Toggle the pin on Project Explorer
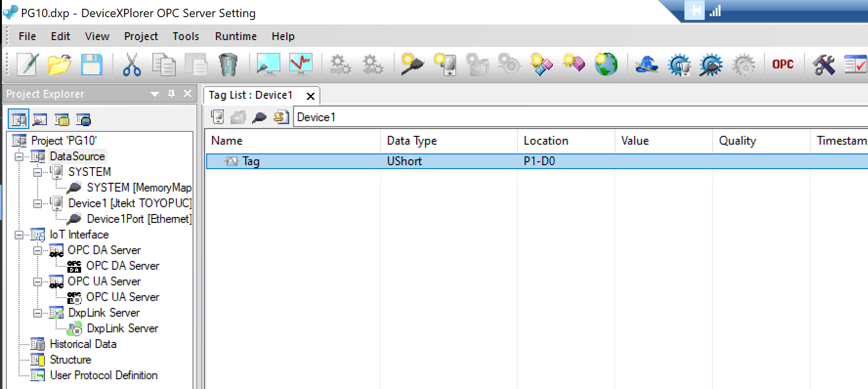868x389 pixels. pyautogui.click(x=171, y=93)
